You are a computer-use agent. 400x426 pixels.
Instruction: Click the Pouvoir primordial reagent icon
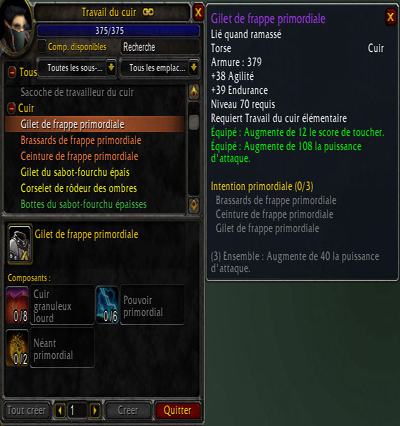[x=107, y=305]
